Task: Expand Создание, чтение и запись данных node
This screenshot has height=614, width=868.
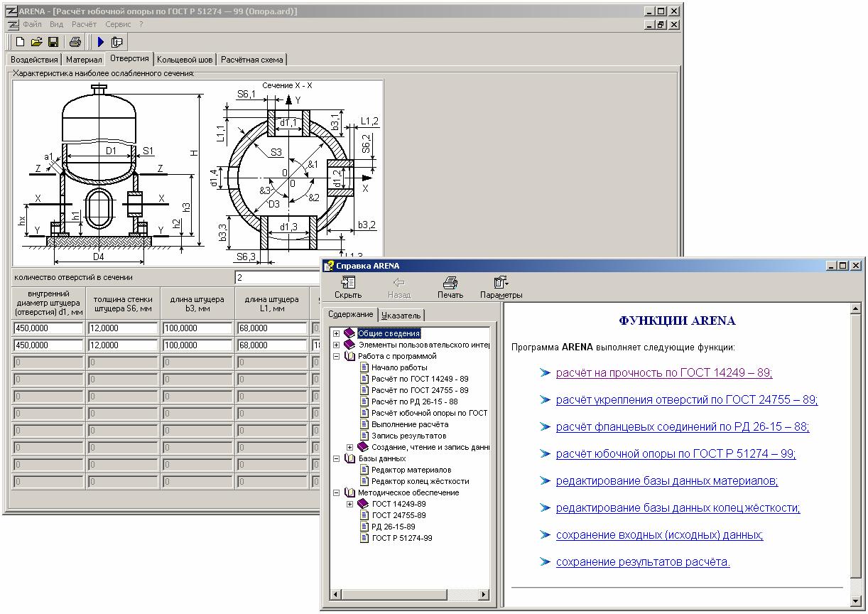Action: 350,447
